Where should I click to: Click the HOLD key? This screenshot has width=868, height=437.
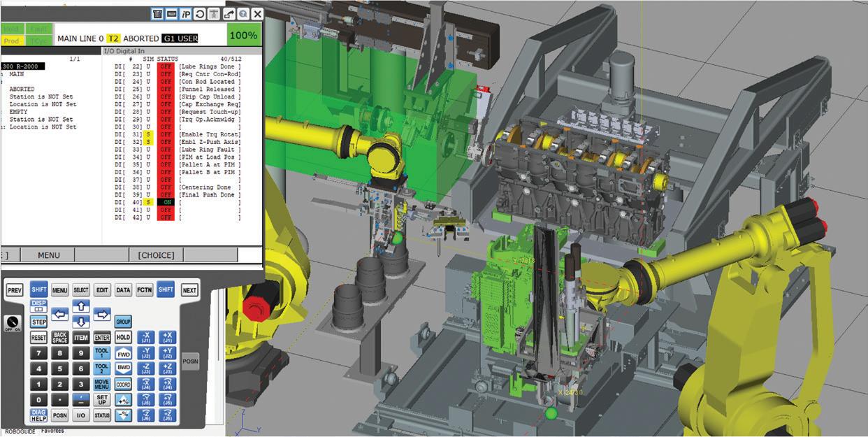point(123,337)
